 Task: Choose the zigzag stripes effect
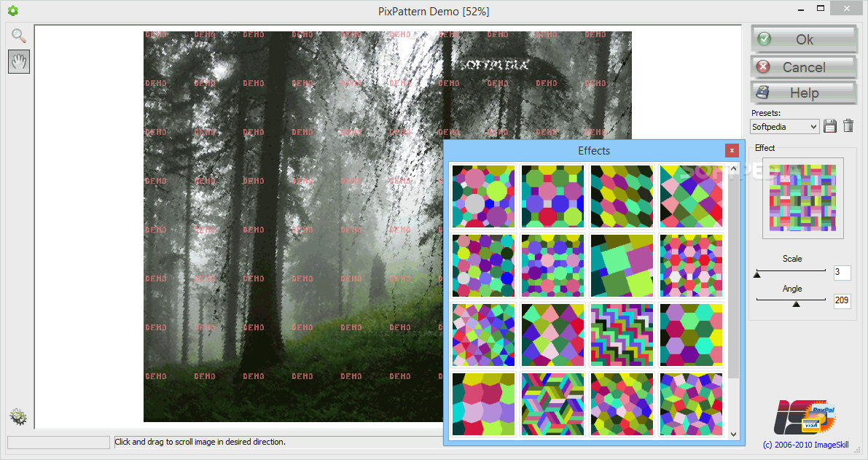tap(622, 335)
